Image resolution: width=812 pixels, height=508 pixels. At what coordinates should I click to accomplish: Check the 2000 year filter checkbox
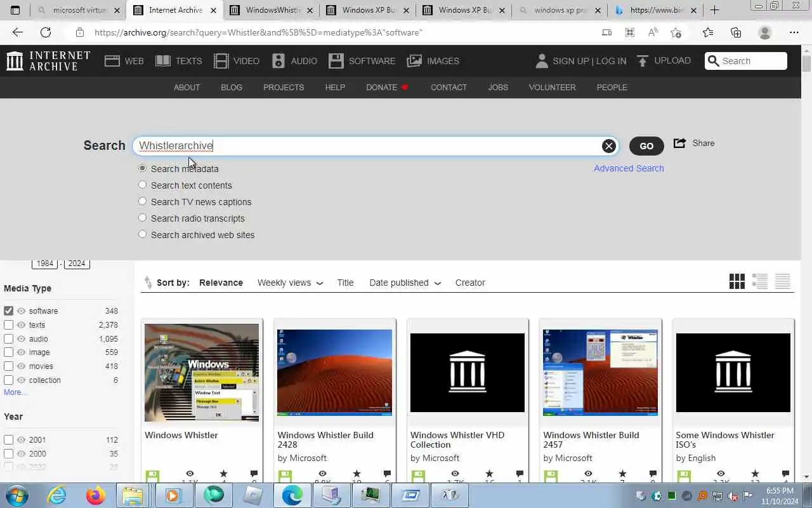pyautogui.click(x=8, y=454)
